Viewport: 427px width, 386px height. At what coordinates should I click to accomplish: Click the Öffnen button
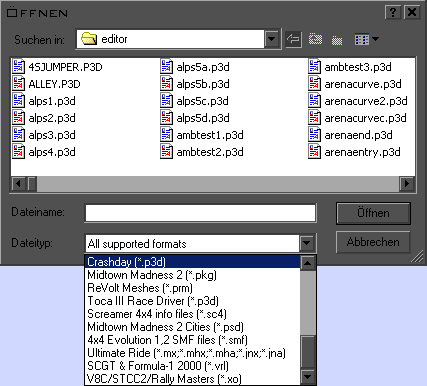click(373, 213)
